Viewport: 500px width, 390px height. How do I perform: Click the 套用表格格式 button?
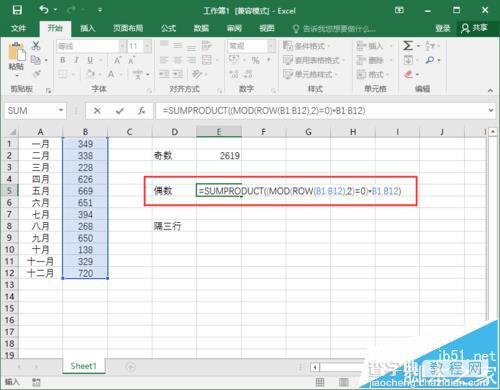point(314,60)
